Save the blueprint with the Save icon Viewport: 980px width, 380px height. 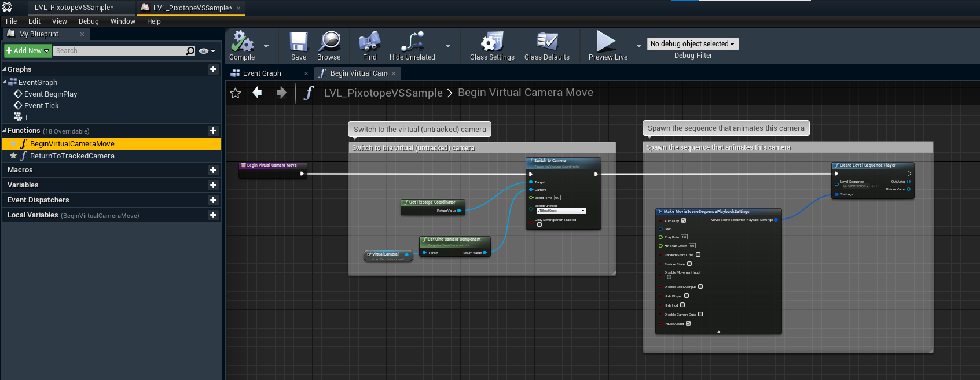point(299,43)
